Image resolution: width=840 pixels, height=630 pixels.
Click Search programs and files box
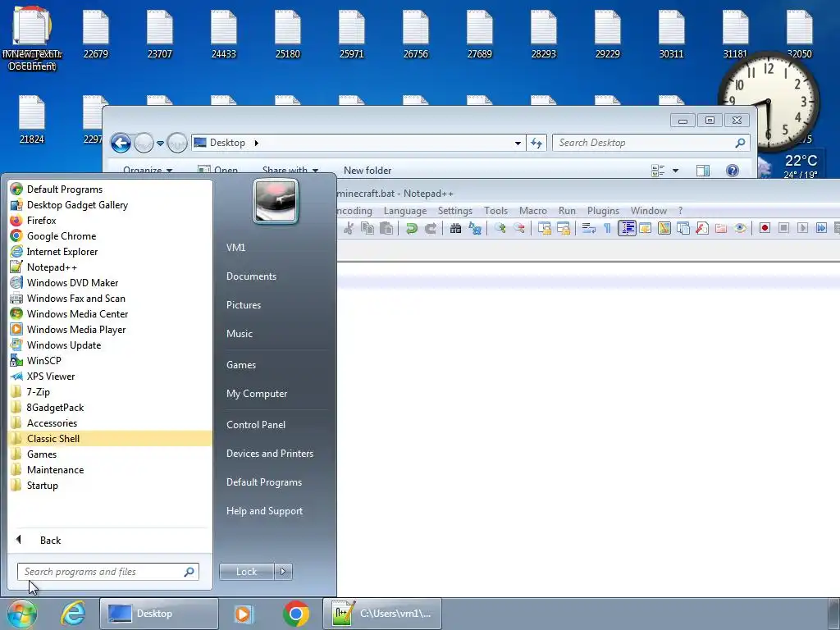click(x=107, y=572)
